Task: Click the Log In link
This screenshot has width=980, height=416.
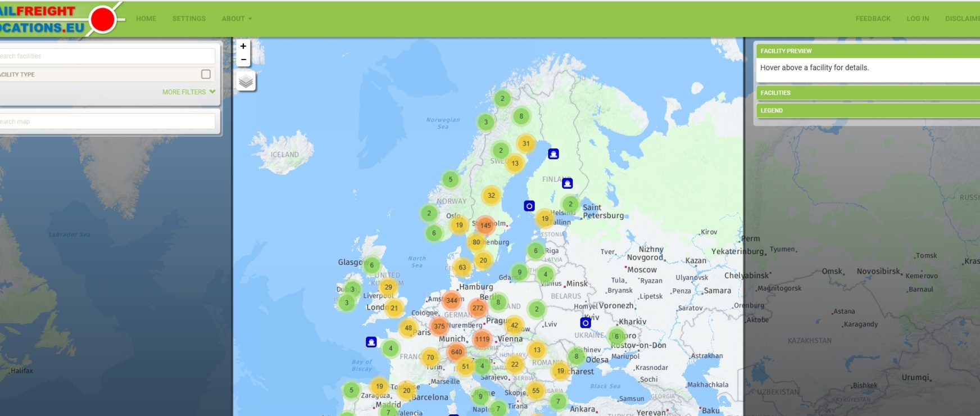Action: coord(918,19)
